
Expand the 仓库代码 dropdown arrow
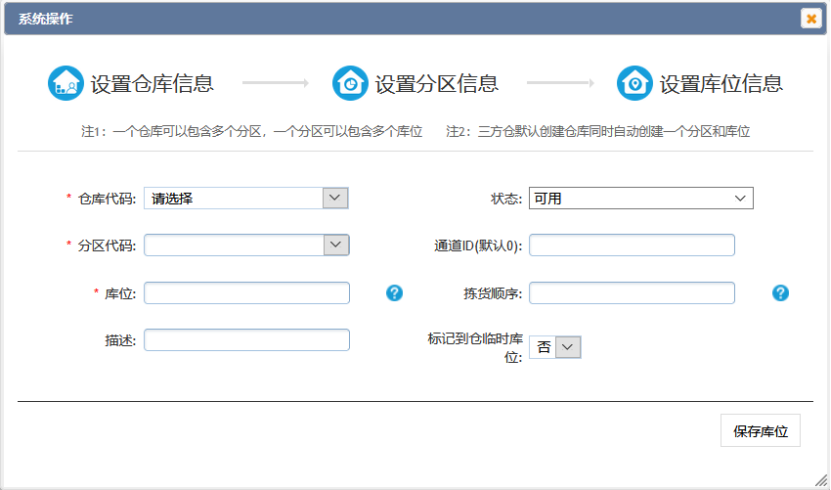pyautogui.click(x=336, y=198)
